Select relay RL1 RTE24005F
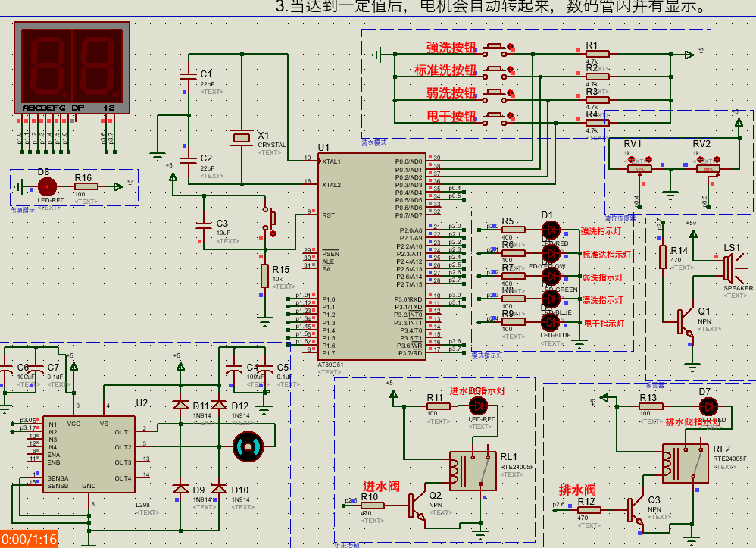This screenshot has height=548, width=756. point(473,471)
